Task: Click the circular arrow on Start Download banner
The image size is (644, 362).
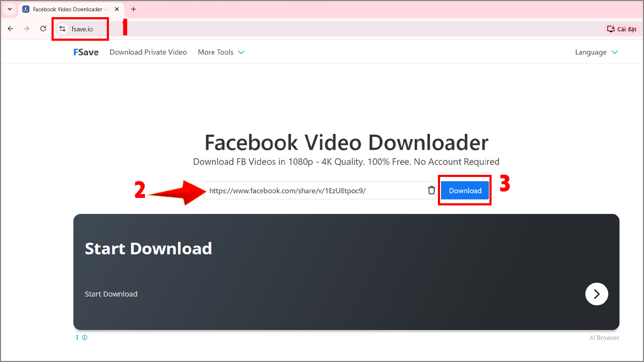Action: click(596, 294)
